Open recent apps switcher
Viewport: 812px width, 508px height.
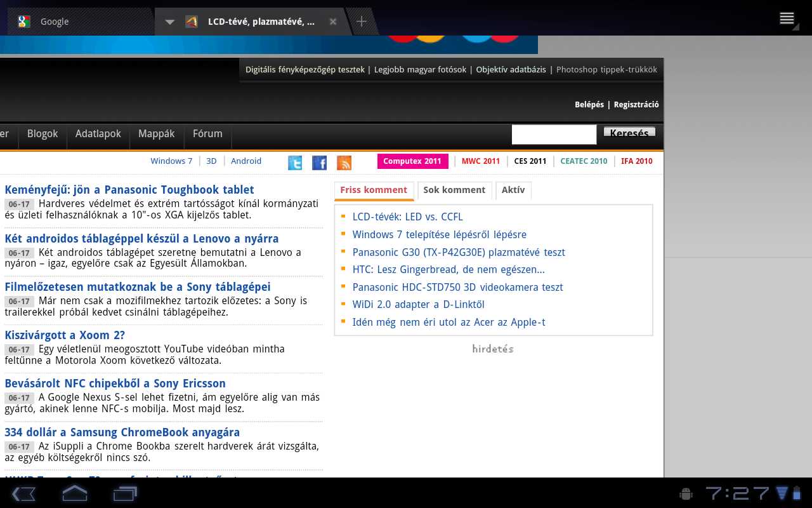125,493
